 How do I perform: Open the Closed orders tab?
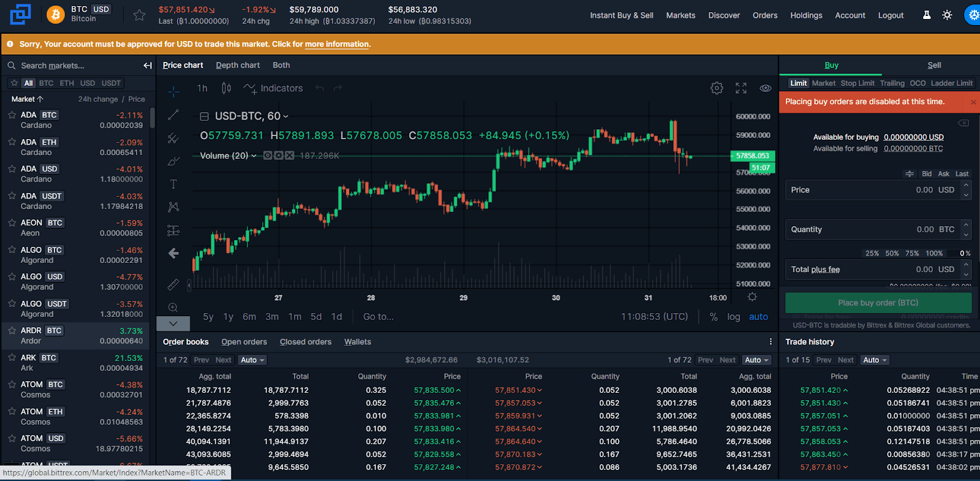306,342
